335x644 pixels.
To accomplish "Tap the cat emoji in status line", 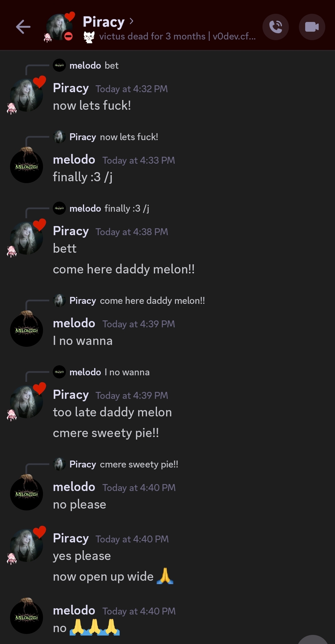I will [x=89, y=37].
